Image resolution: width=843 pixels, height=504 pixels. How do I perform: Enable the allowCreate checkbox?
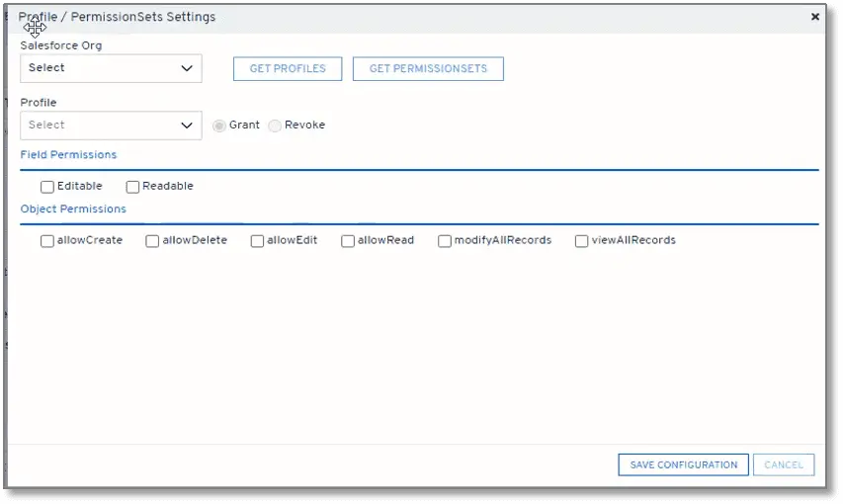pyautogui.click(x=47, y=241)
